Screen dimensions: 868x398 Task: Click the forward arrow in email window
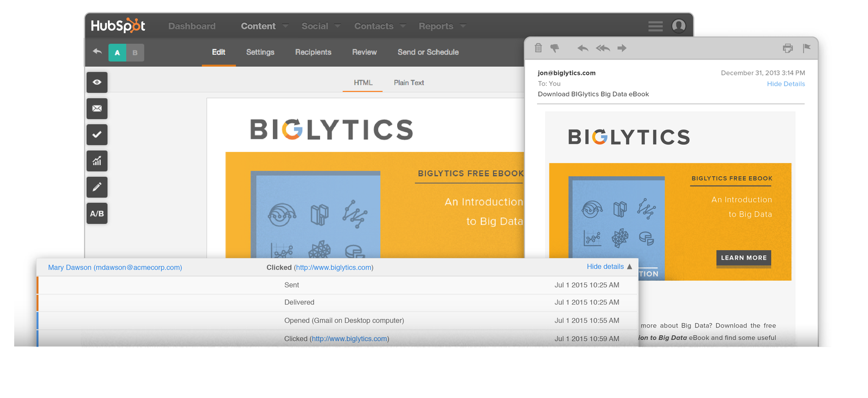622,48
